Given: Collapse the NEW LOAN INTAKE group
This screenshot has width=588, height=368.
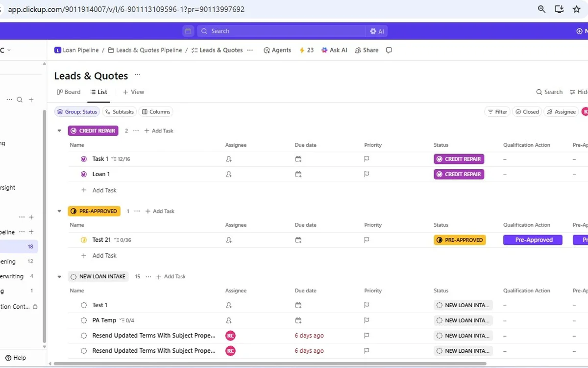Looking at the screenshot, I should pos(59,277).
